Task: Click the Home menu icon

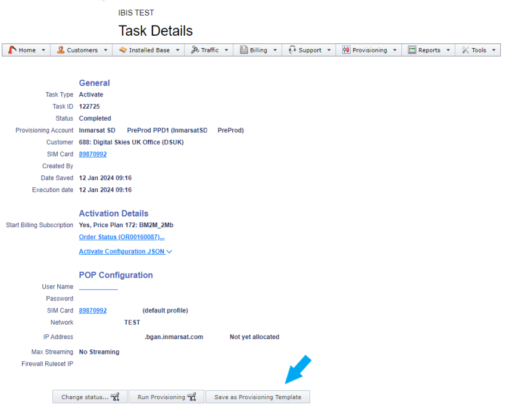Action: pyautogui.click(x=12, y=51)
